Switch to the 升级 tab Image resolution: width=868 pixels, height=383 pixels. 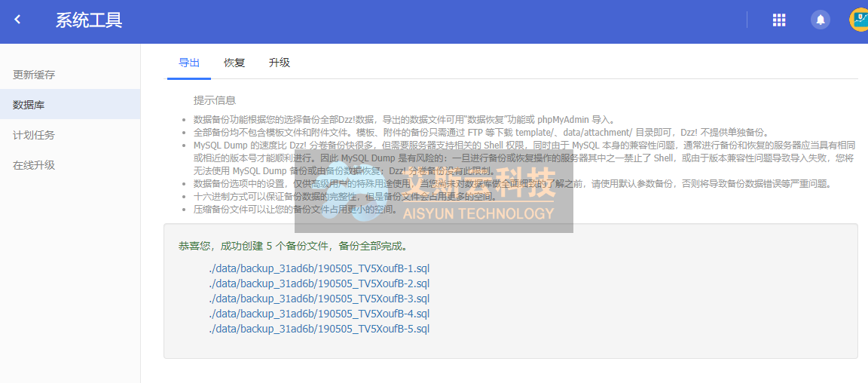(279, 63)
